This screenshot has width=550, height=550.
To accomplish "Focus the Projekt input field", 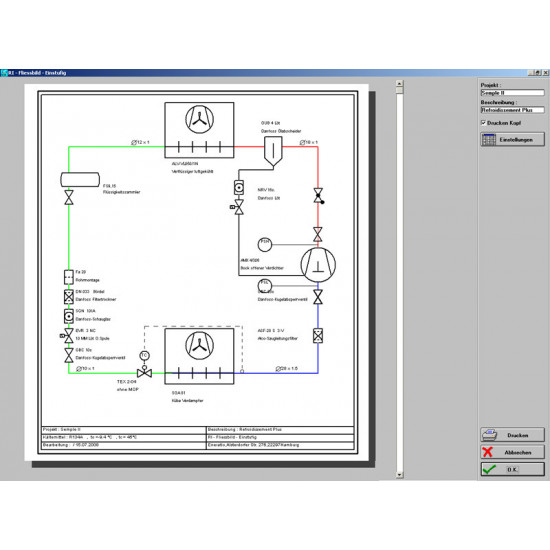I will (512, 93).
